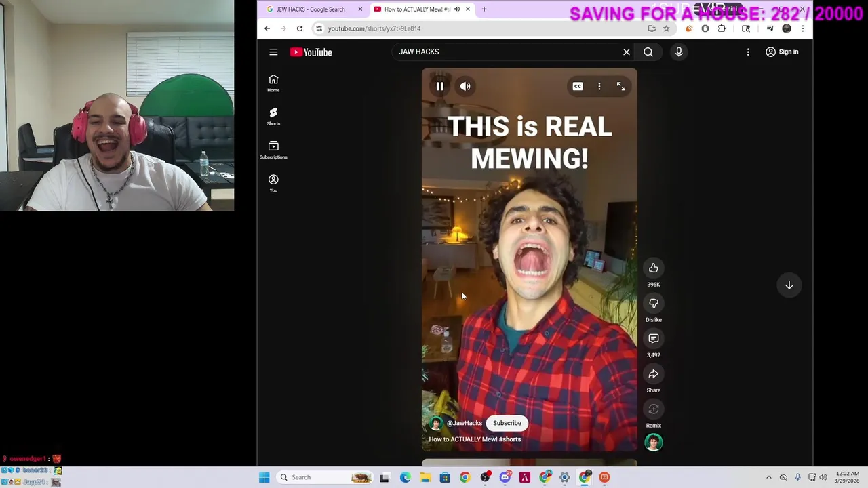Reload the current page

click(x=300, y=28)
